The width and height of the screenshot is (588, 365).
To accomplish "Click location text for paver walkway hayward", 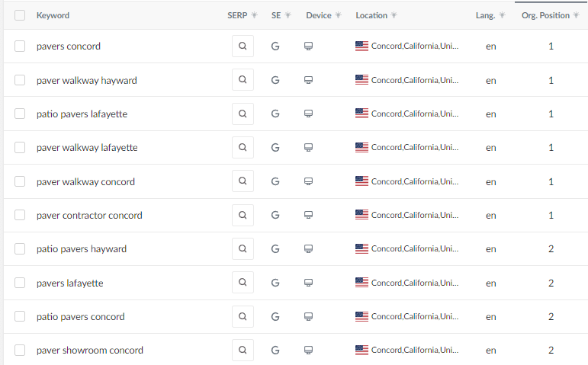I will point(415,80).
